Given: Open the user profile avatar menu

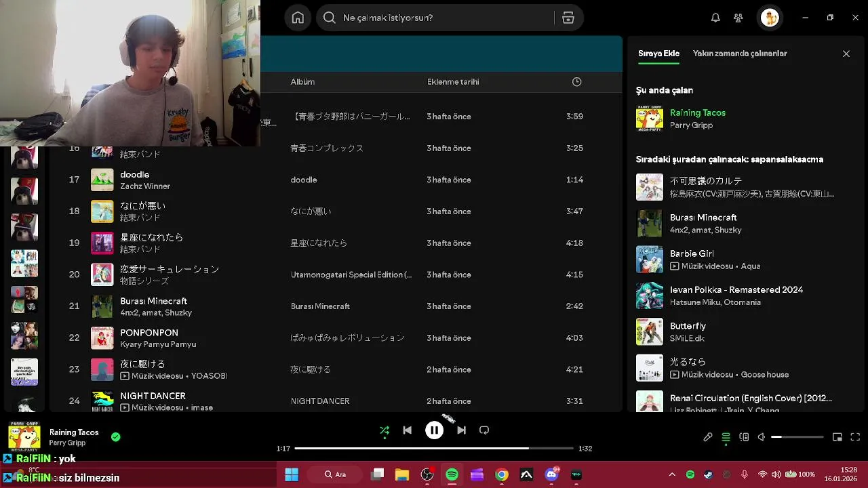Looking at the screenshot, I should (x=770, y=18).
